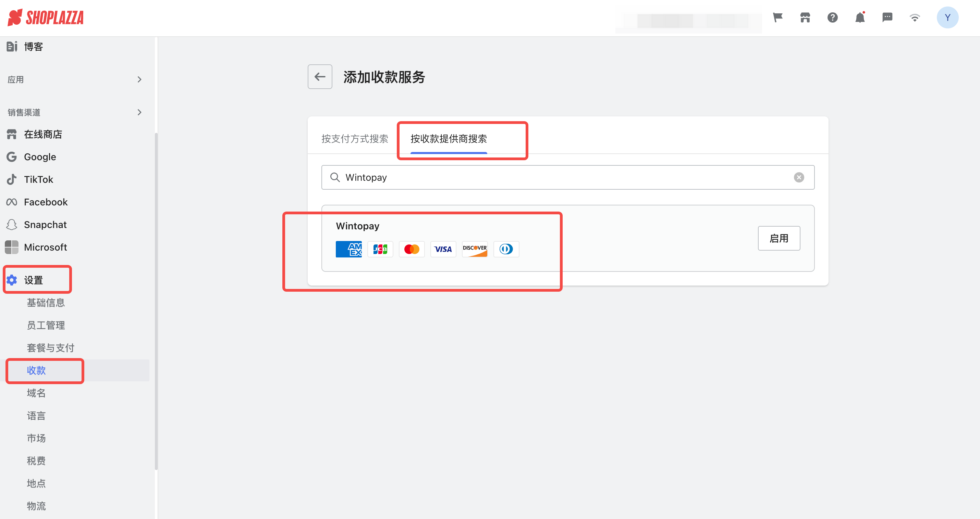This screenshot has height=519, width=980.
Task: Open the Y user avatar menu
Action: (947, 17)
